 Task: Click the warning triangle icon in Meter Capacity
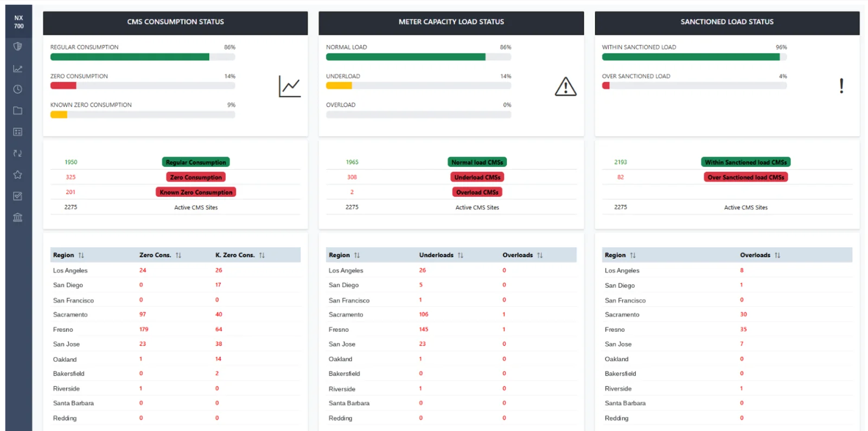(565, 86)
